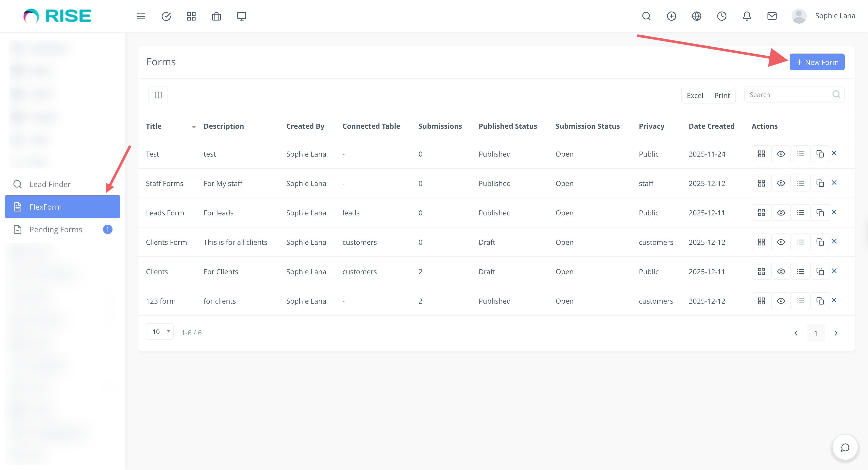Open the clock time tracking icon
Screen dimensions: 868x470
[721, 16]
